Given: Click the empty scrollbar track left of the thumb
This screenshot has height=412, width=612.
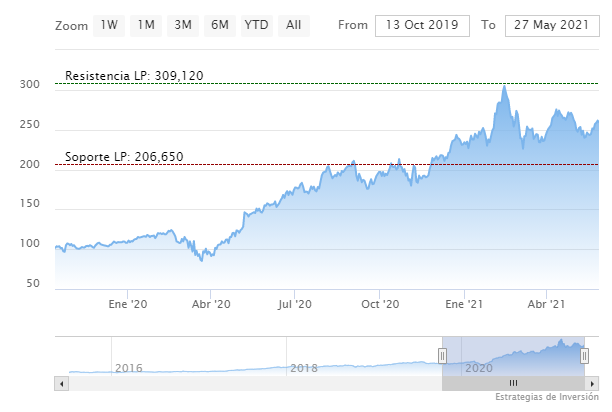Looking at the screenshot, I should pos(250,383).
